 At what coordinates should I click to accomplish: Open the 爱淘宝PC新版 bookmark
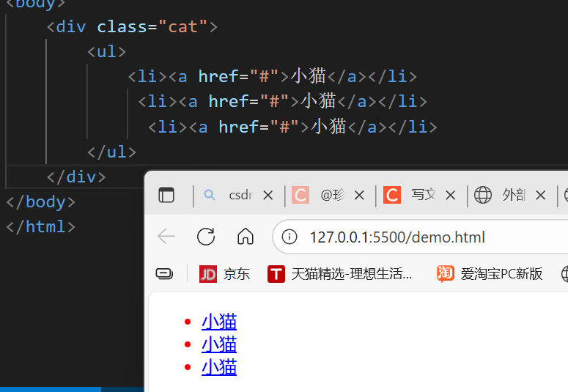click(490, 274)
